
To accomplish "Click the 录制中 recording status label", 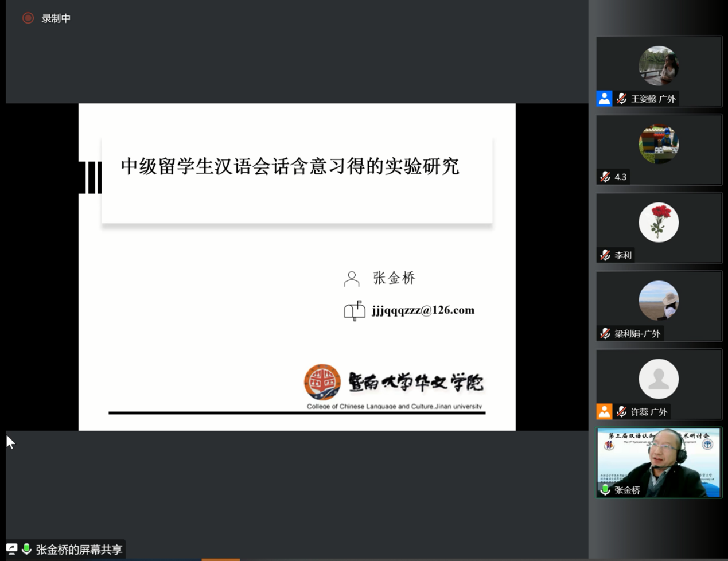I will [x=56, y=18].
